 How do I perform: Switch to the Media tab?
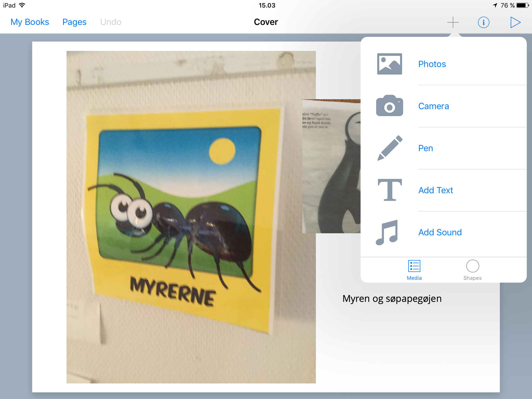[x=414, y=270]
